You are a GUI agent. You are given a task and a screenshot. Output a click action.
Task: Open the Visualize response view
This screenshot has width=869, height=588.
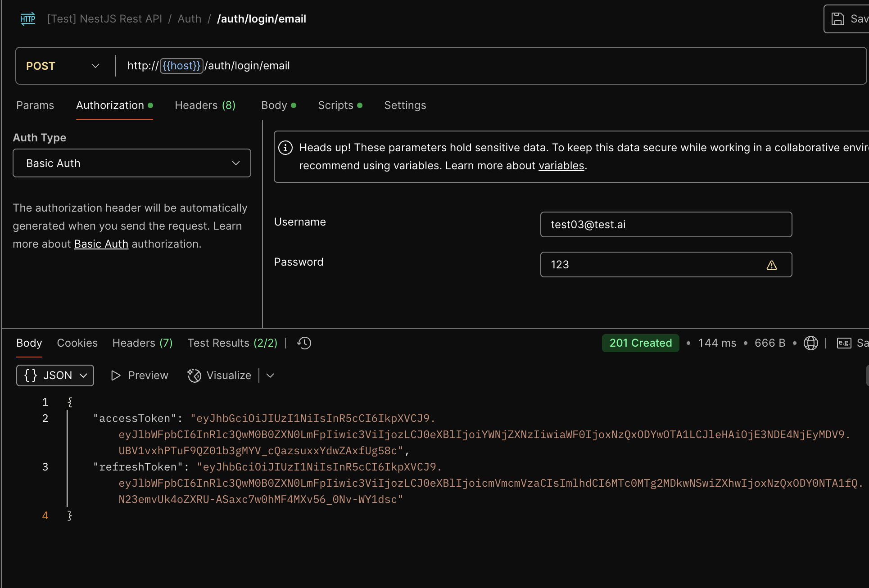point(220,375)
